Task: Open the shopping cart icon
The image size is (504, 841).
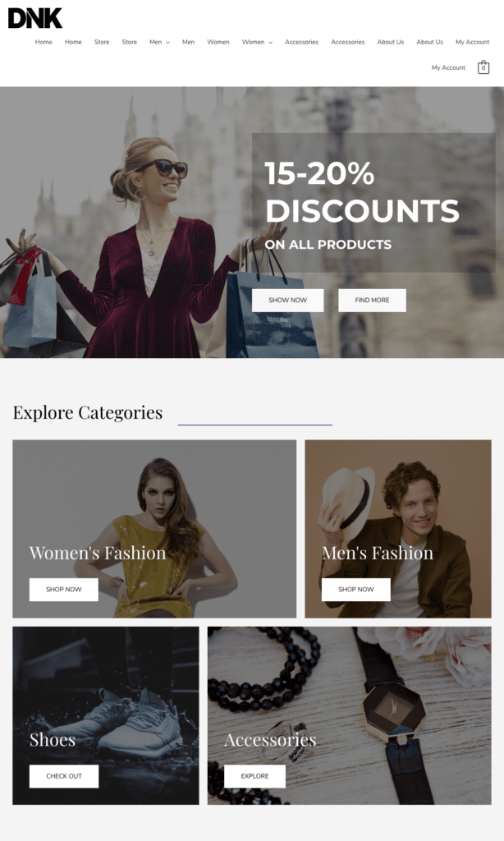Action: (483, 68)
